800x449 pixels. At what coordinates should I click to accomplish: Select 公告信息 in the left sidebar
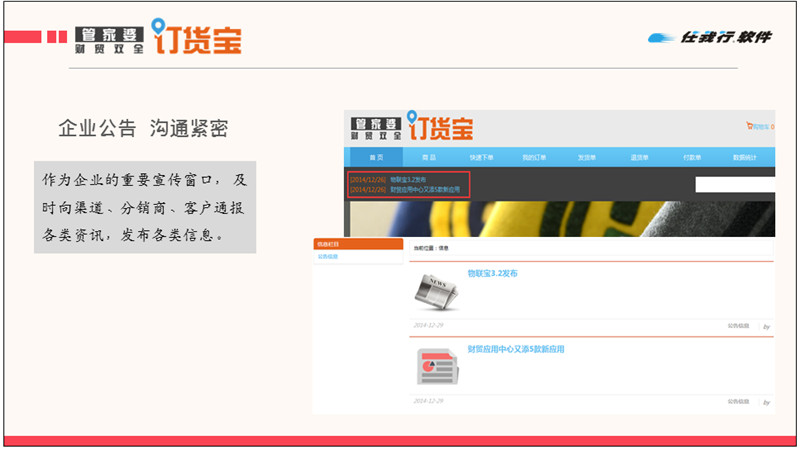click(328, 257)
